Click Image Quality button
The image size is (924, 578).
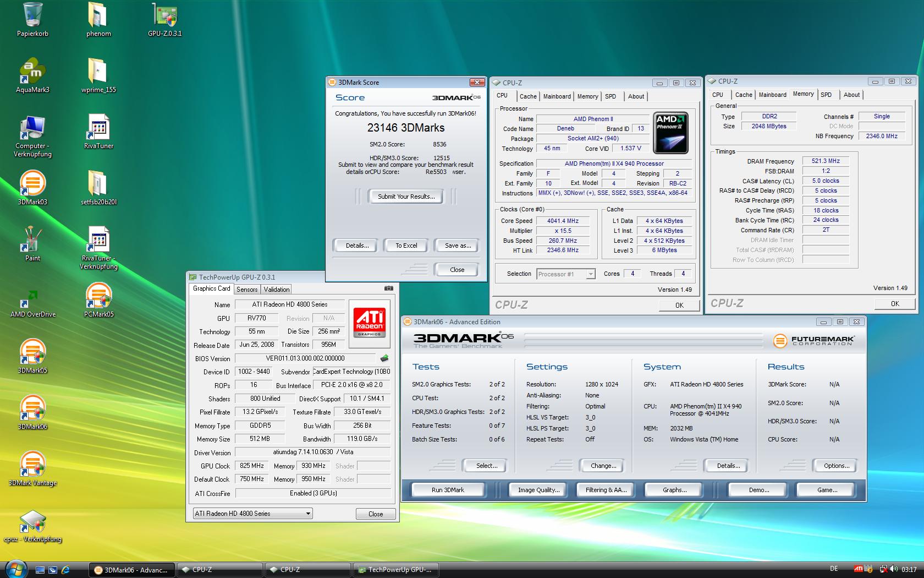(538, 490)
